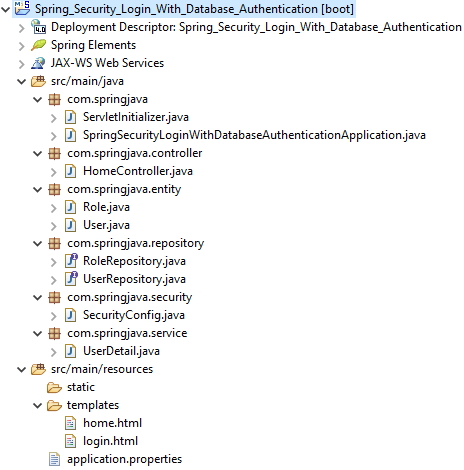Collapse the com.springjava.service package
The image size is (464, 470).
click(x=38, y=333)
